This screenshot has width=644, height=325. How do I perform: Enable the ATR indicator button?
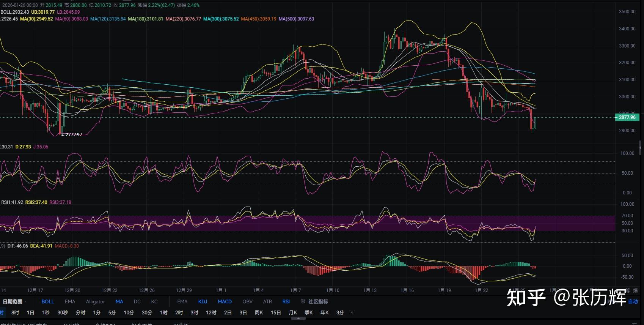[x=267, y=301]
